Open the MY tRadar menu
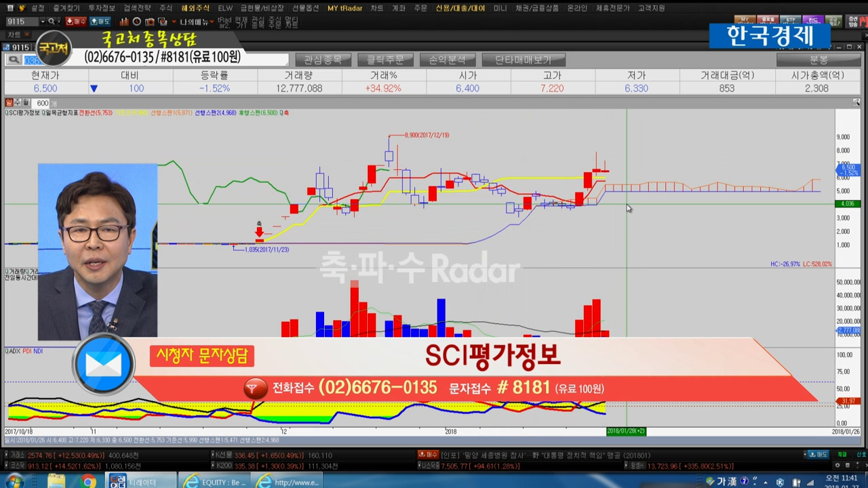Image resolution: width=868 pixels, height=488 pixels. click(344, 8)
